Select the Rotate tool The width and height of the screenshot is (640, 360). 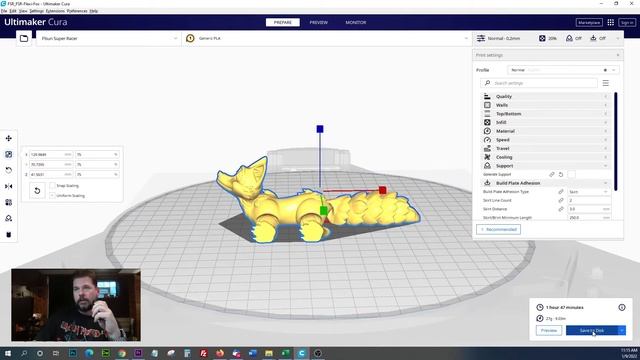[9, 170]
